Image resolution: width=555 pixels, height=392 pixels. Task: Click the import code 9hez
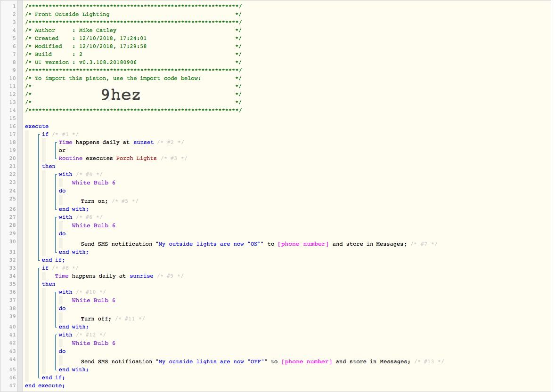(121, 95)
